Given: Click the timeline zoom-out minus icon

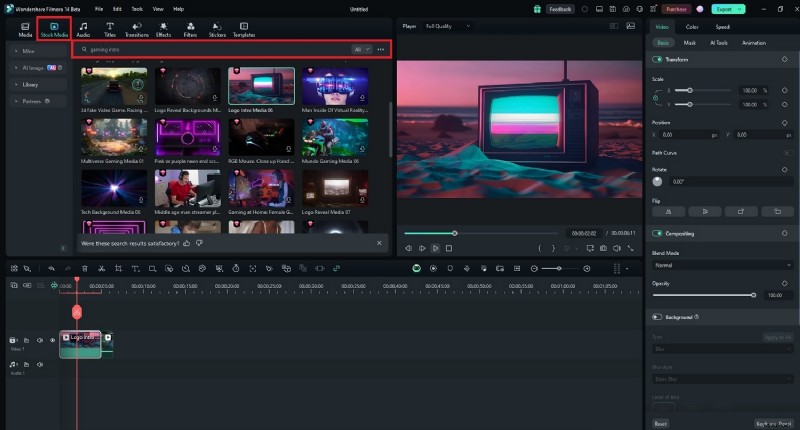Looking at the screenshot, I should (534, 268).
